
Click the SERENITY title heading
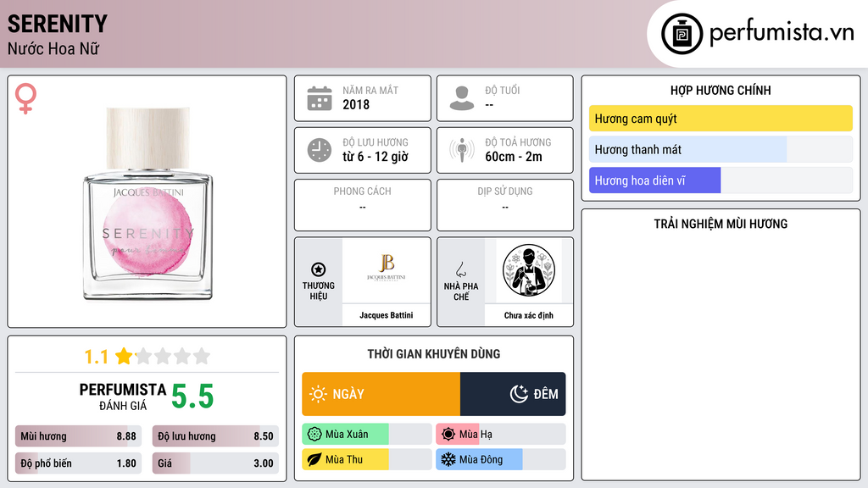click(58, 24)
